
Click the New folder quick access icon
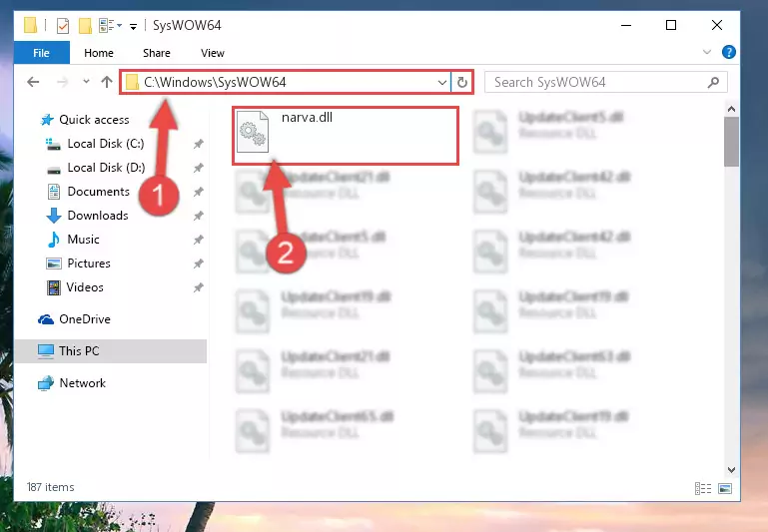[x=85, y=25]
